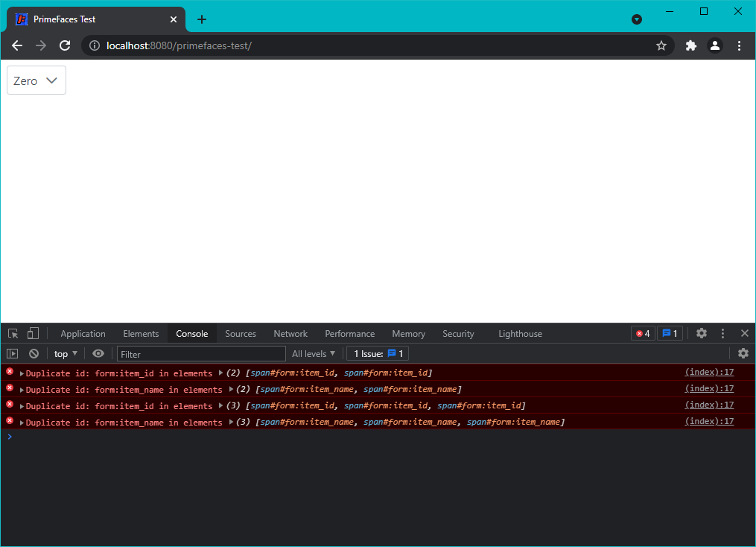Open the More options three-dot DevTools menu

pos(722,333)
